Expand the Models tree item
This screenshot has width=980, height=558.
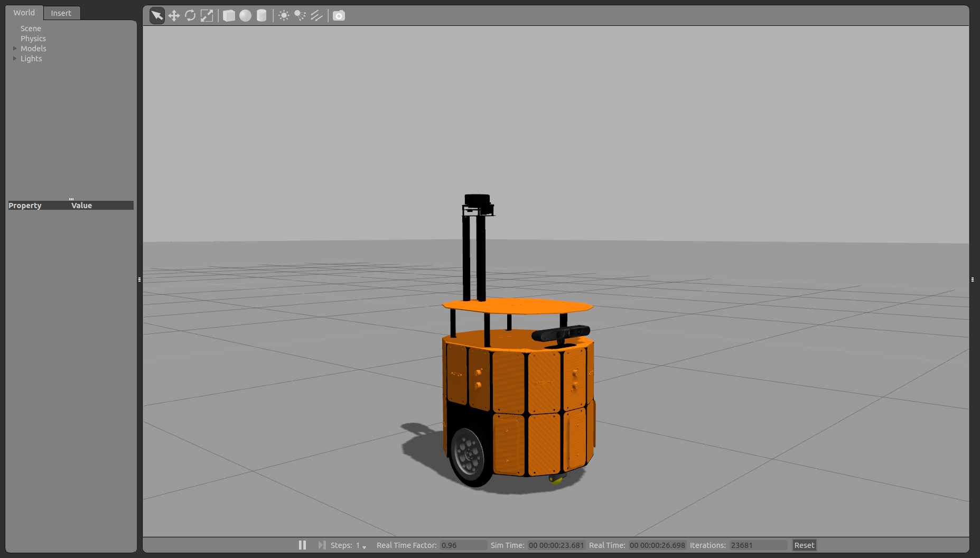tap(15, 49)
